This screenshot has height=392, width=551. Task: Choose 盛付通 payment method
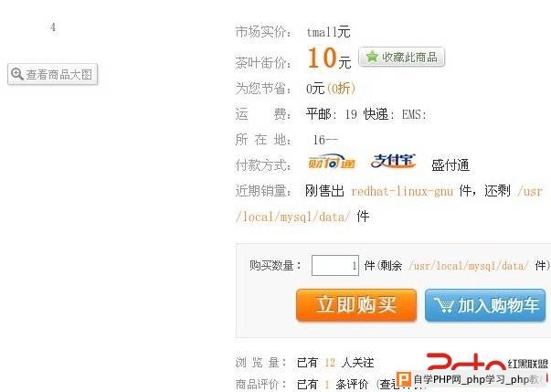tap(450, 165)
